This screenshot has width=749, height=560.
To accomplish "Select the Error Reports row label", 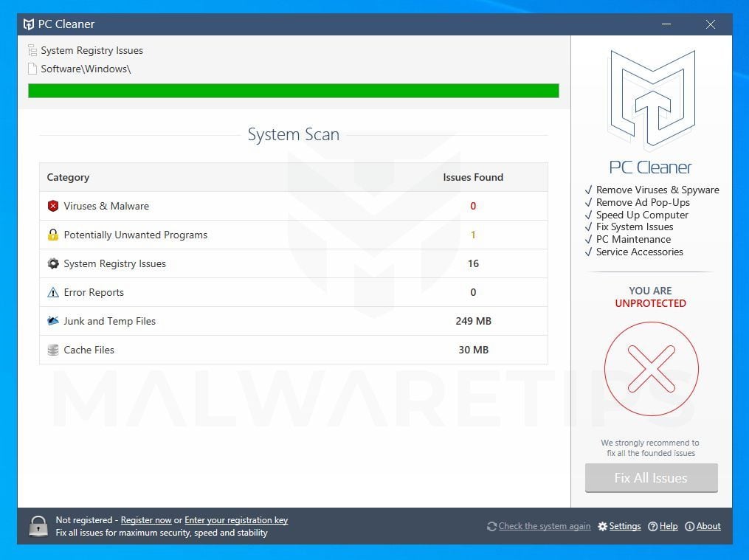I will [94, 292].
